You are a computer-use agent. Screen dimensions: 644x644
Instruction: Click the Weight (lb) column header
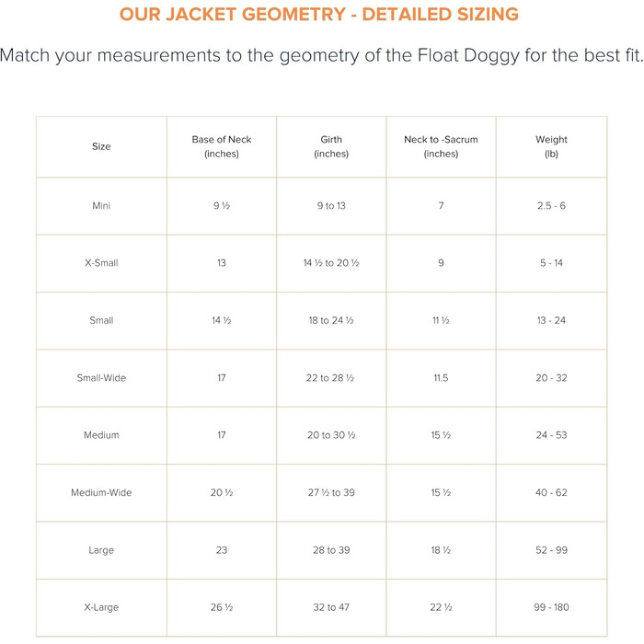(551, 147)
